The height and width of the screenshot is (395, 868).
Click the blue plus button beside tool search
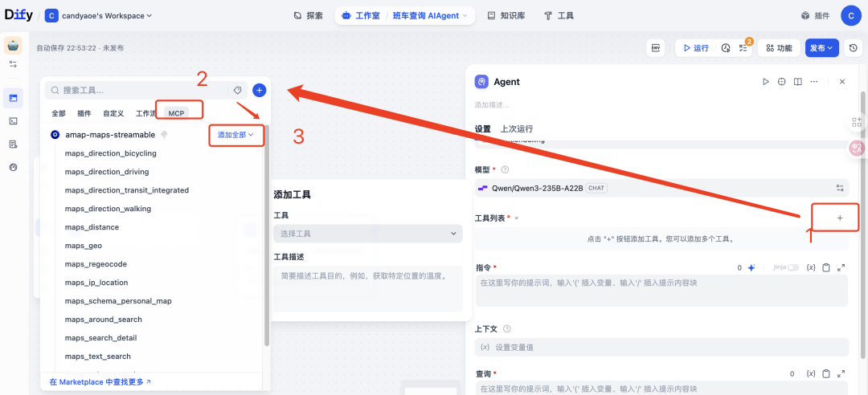pyautogui.click(x=259, y=90)
